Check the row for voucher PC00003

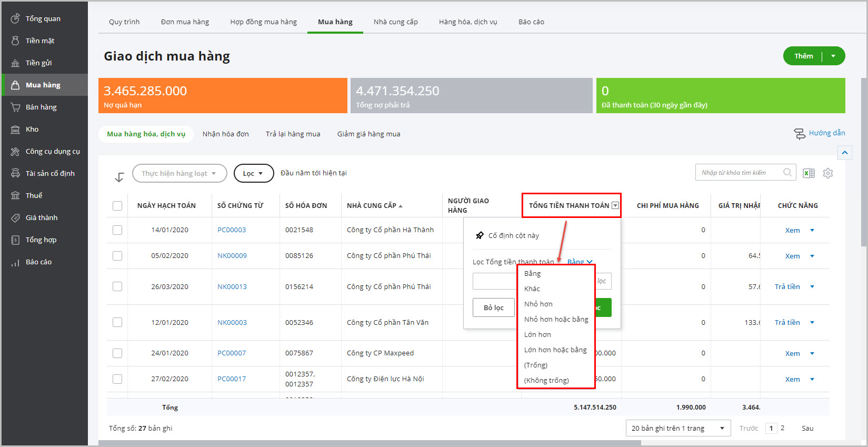pos(117,230)
